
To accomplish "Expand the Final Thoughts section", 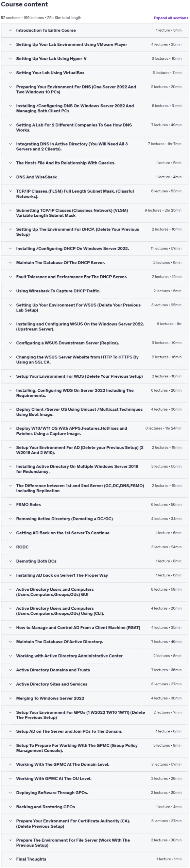I will (94, 859).
